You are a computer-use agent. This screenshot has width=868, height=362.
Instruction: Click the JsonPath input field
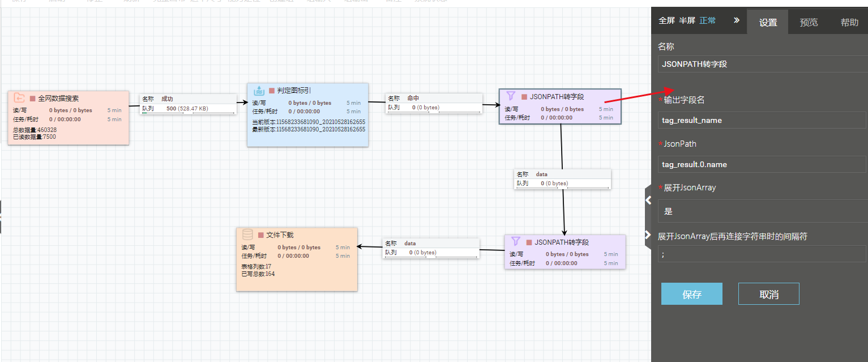[x=762, y=164]
